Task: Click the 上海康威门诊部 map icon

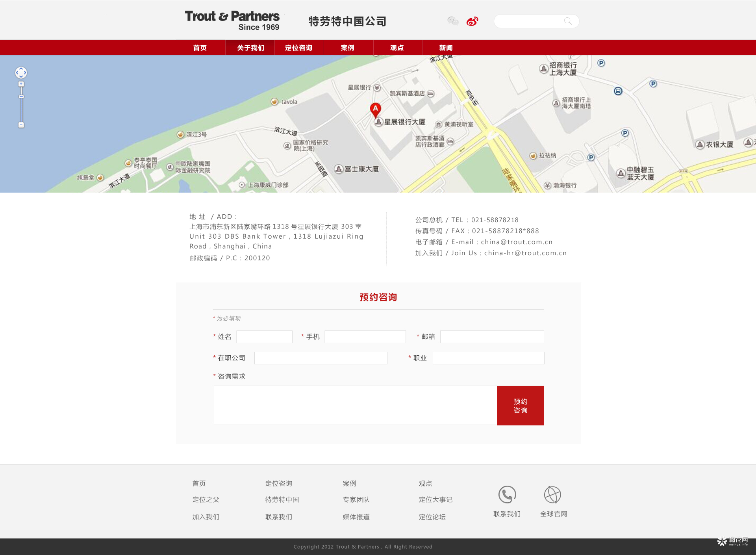Action: pos(242,185)
